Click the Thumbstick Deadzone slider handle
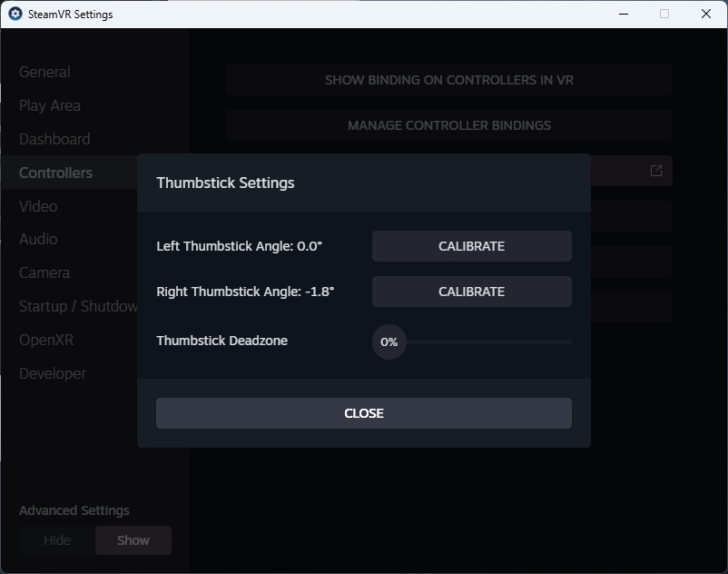The height and width of the screenshot is (574, 728). pyautogui.click(x=389, y=342)
